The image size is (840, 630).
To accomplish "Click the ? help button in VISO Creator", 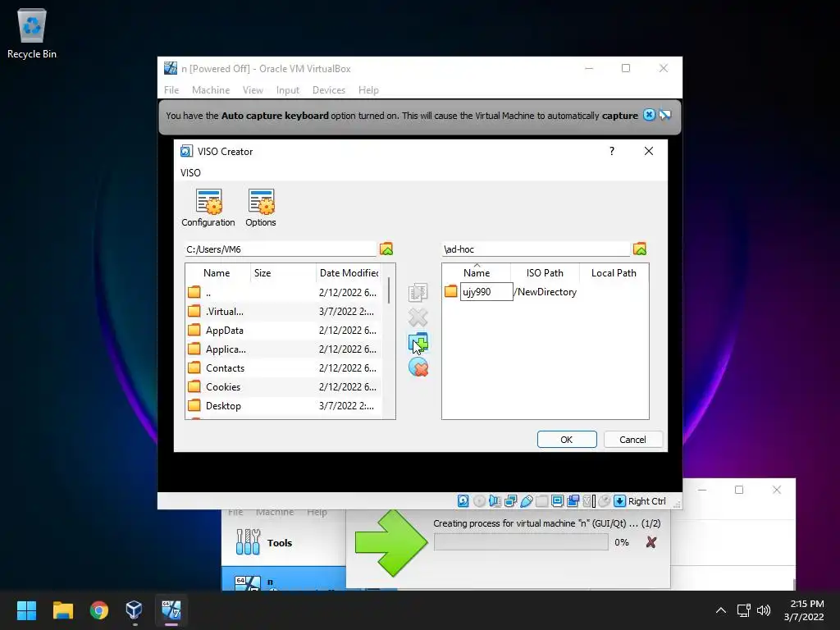I will tap(612, 151).
